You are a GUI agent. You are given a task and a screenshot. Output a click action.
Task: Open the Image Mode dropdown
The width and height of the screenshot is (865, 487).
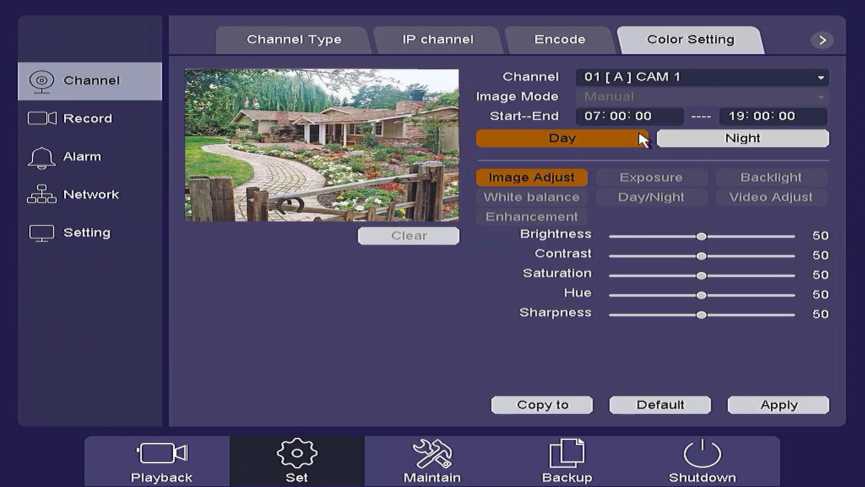702,97
